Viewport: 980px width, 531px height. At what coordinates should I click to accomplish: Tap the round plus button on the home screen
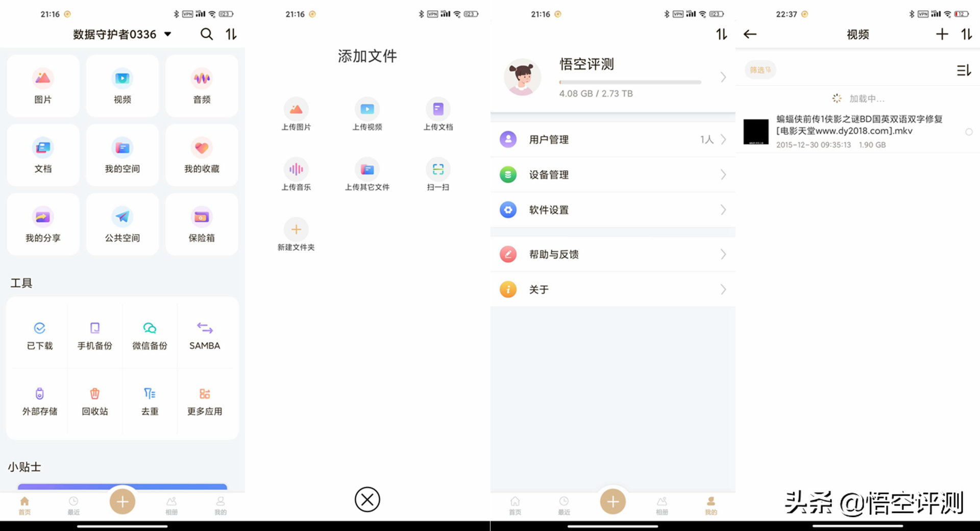tap(122, 502)
